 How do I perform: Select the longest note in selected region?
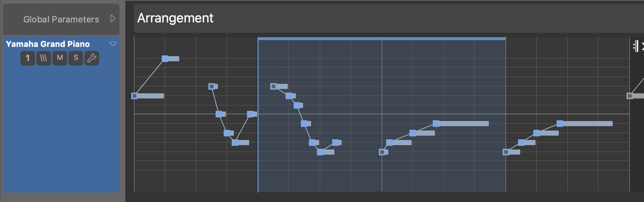(461, 124)
